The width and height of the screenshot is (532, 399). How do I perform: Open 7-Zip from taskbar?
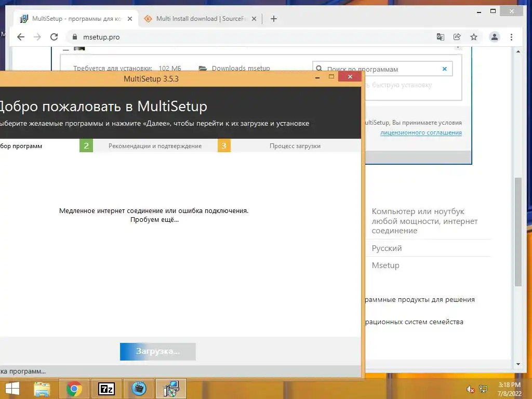pos(106,389)
